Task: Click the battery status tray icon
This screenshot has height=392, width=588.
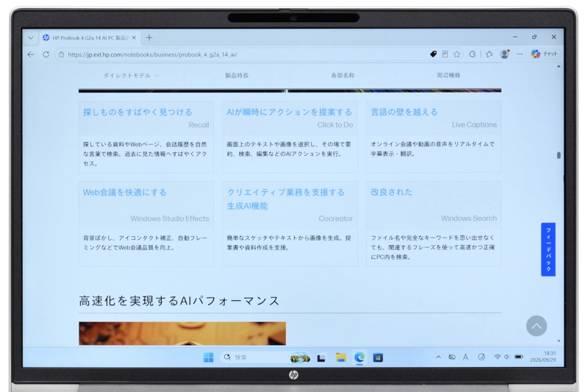Action: click(519, 357)
